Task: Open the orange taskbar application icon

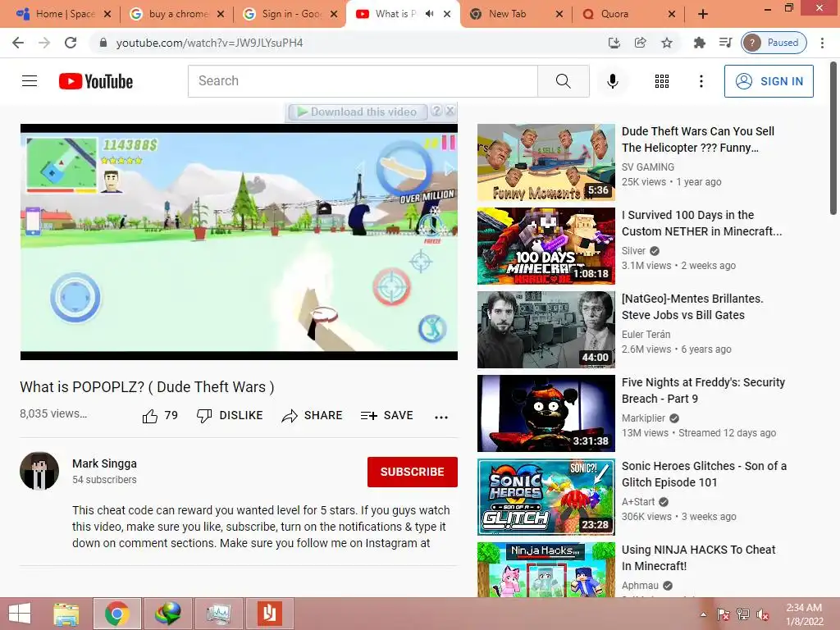Action: (269, 614)
